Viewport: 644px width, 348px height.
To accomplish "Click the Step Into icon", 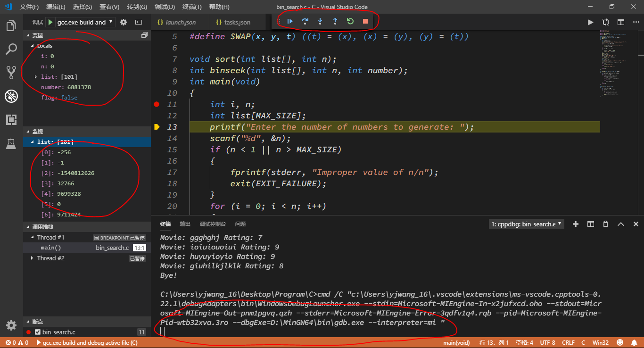I will click(x=320, y=21).
